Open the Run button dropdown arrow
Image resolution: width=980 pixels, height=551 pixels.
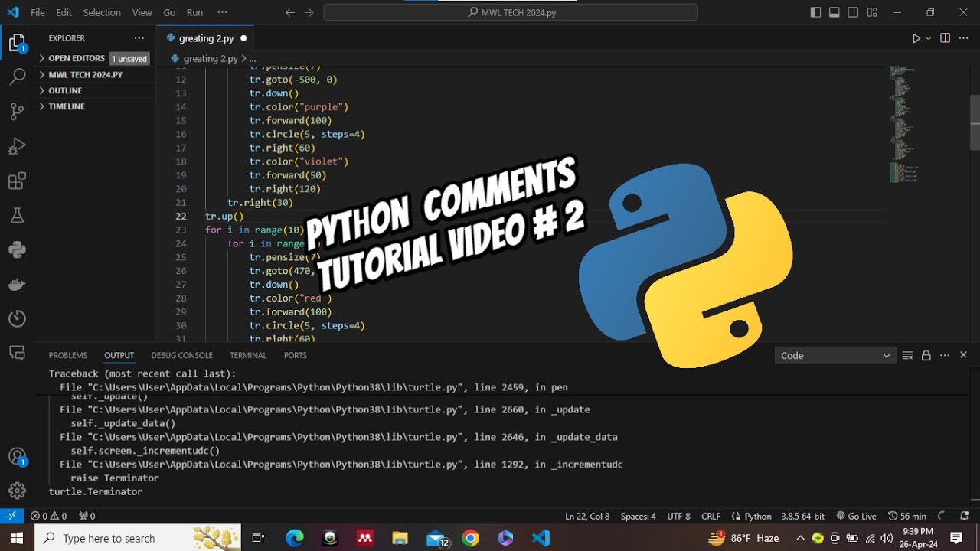[929, 38]
